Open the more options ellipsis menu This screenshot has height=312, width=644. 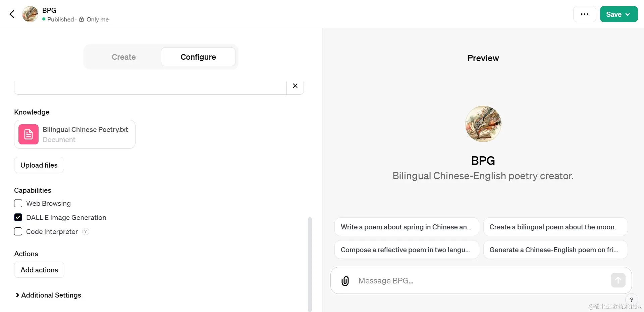[585, 14]
